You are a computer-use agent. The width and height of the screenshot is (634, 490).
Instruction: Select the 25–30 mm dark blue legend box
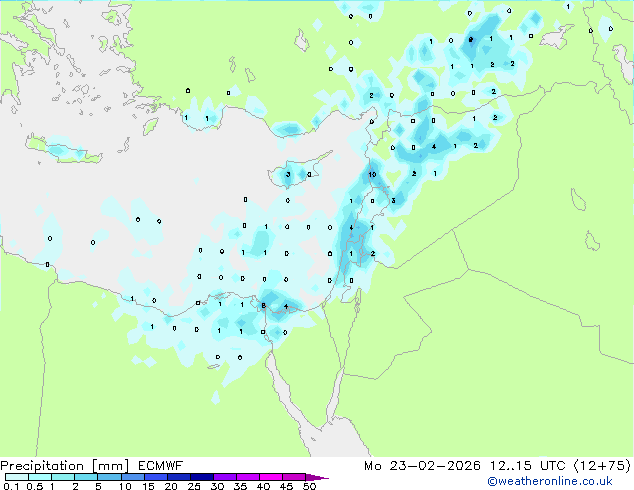tap(202, 477)
